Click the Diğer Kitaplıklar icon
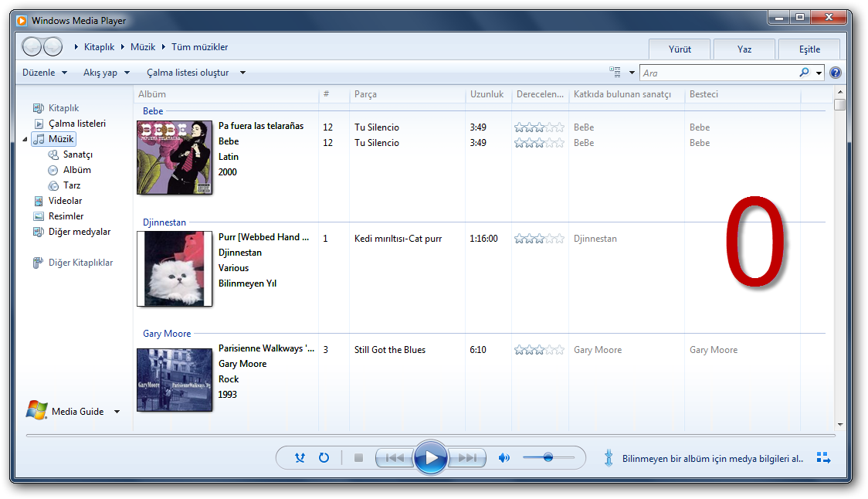 point(38,263)
